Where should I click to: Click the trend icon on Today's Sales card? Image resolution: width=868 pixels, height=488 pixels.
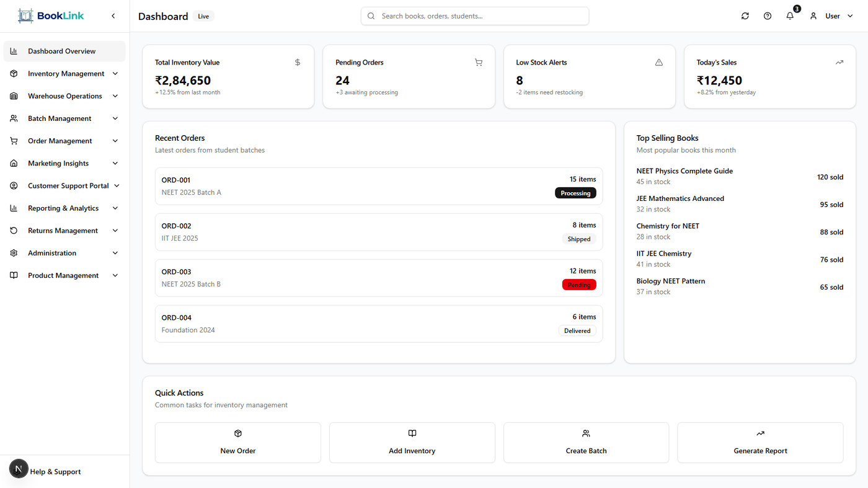[x=839, y=62]
